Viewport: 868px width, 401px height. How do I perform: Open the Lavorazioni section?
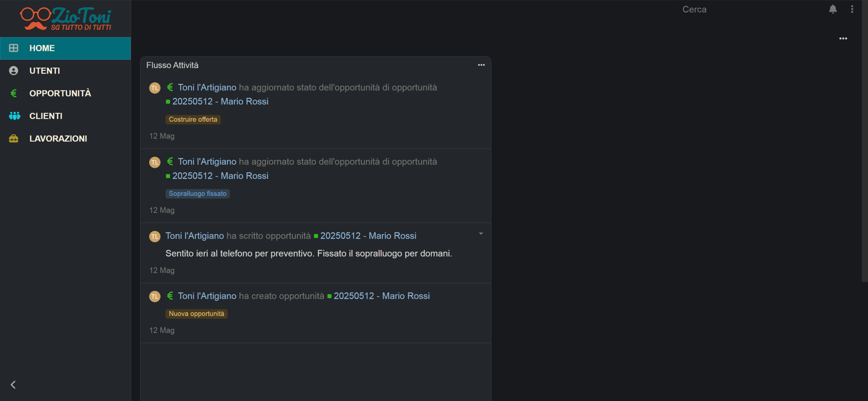(58, 138)
